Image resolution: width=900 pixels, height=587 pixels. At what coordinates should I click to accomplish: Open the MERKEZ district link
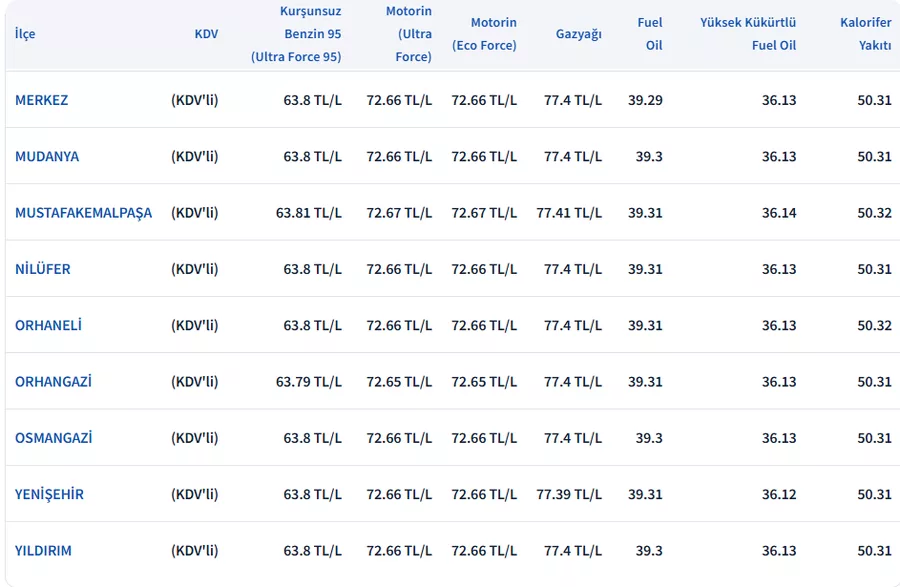41,100
